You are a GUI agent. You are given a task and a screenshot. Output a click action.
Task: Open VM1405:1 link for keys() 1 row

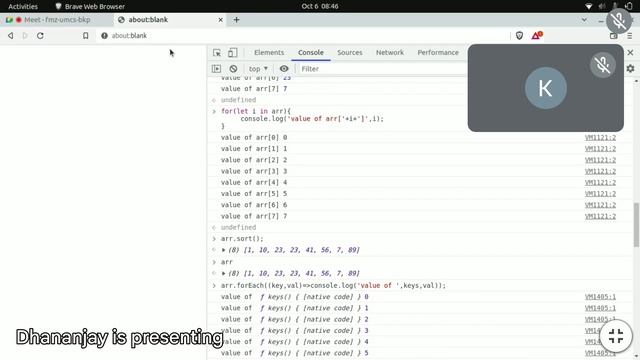point(600,308)
